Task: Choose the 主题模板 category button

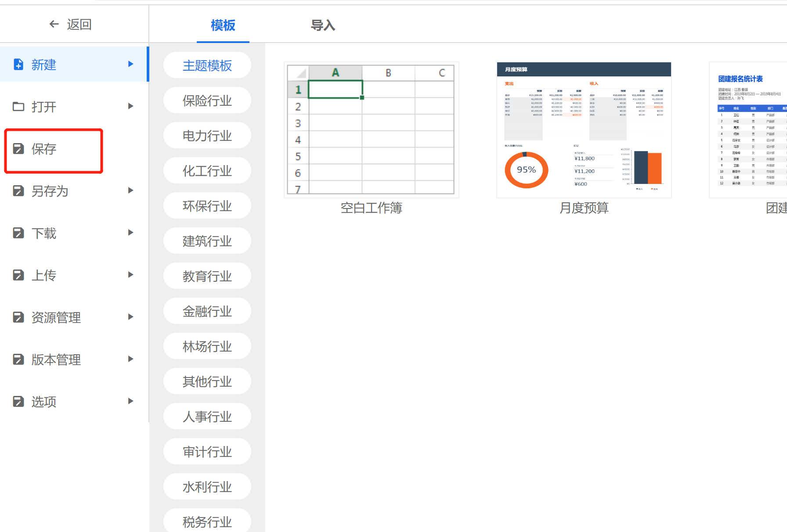Action: (x=207, y=65)
